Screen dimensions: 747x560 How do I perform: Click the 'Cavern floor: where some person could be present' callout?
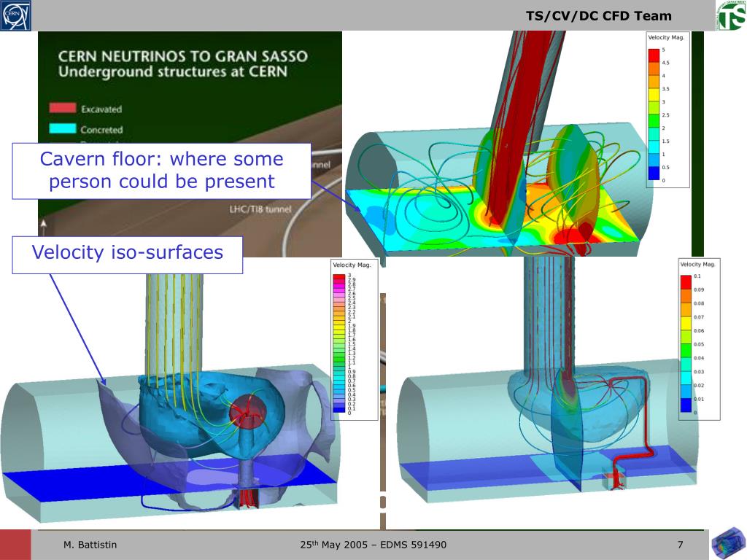click(x=161, y=171)
